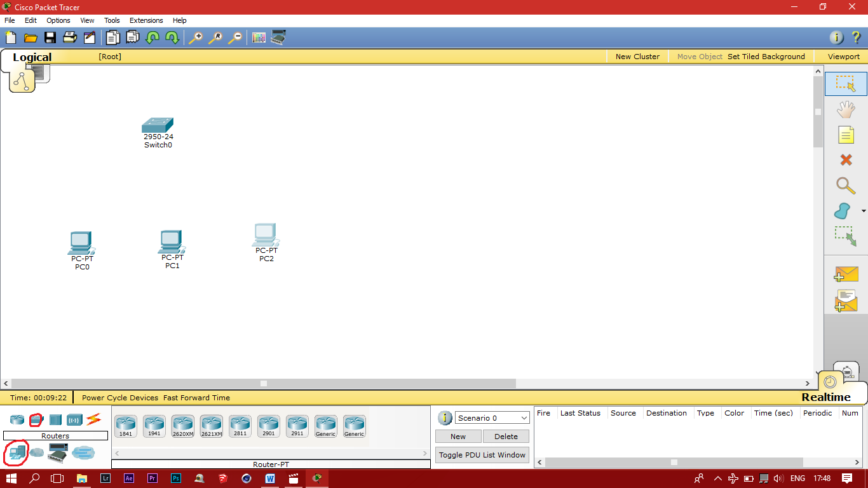Select the Hubs device category icon

tap(55, 419)
